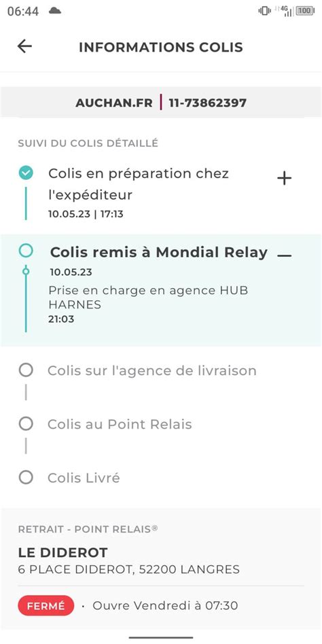Tap the cloud icon in status bar
Viewport: 322px width, 644px height.
tap(54, 11)
